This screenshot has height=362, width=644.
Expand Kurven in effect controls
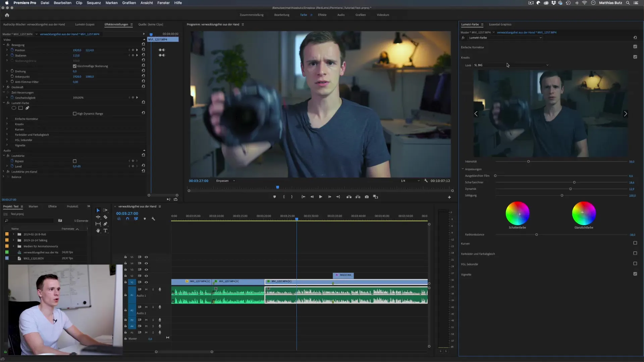point(7,129)
